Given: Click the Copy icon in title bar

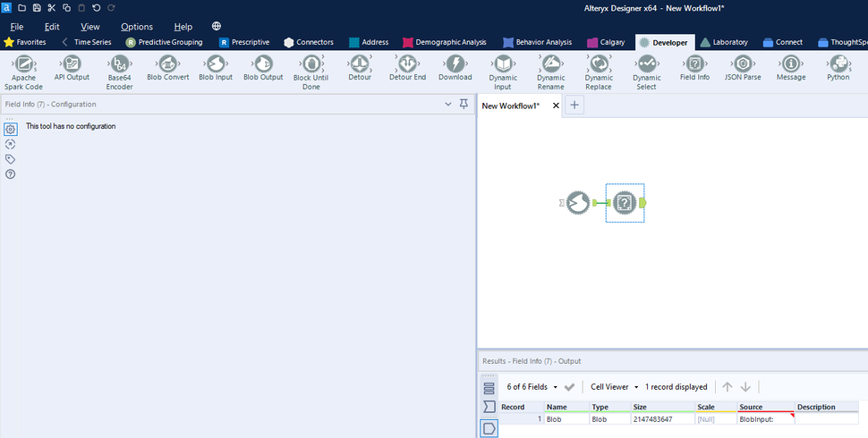Looking at the screenshot, I should [x=66, y=8].
